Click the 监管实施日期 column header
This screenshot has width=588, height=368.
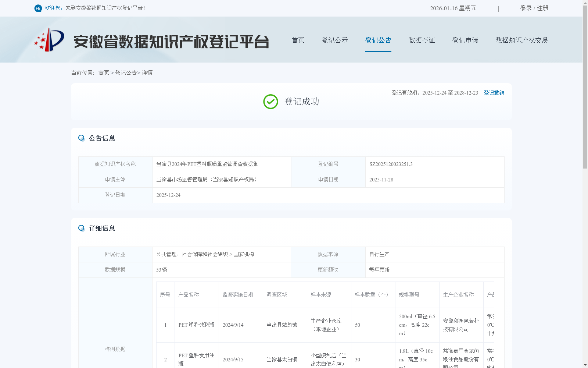click(241, 295)
